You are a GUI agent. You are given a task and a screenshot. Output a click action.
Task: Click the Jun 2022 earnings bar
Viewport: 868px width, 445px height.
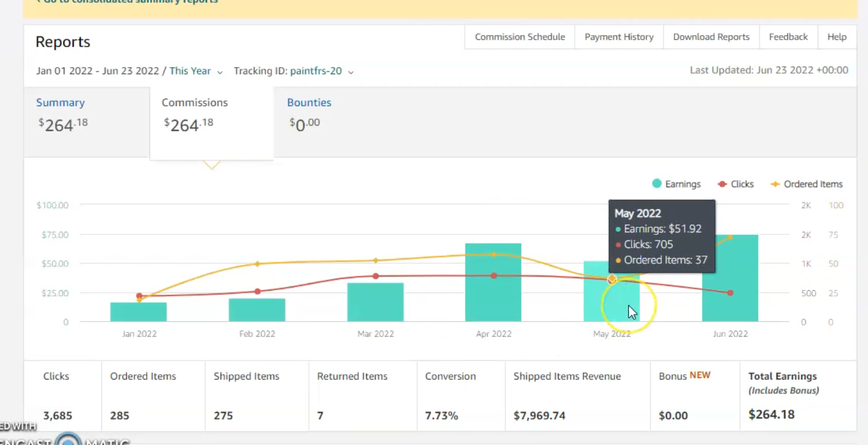730,278
